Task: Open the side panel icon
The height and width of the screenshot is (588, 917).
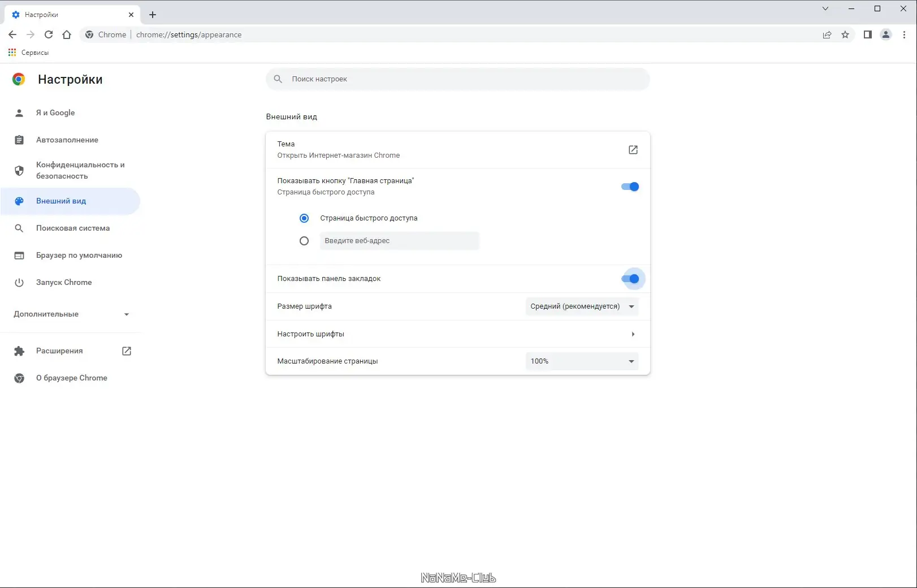Action: click(868, 34)
